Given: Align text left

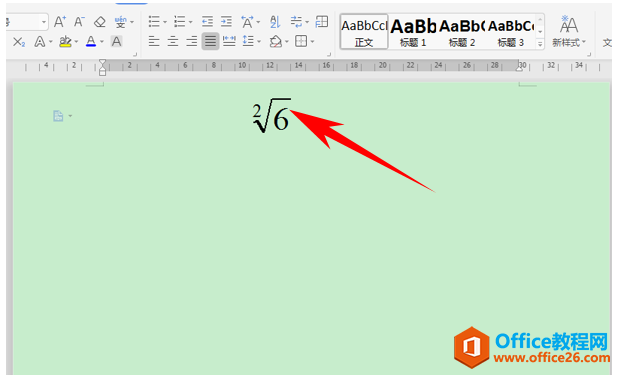Looking at the screenshot, I should (154, 41).
